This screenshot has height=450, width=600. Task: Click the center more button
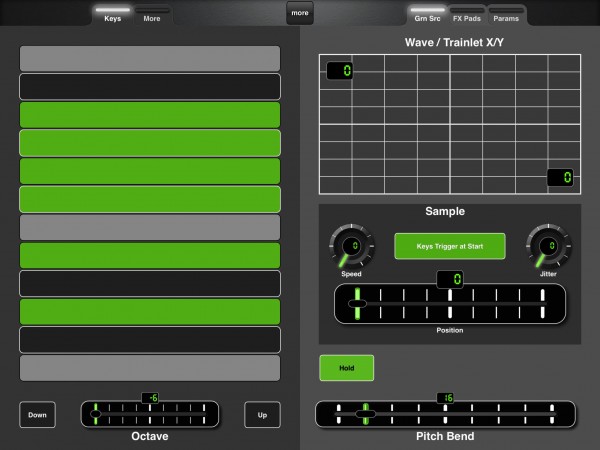[x=300, y=13]
